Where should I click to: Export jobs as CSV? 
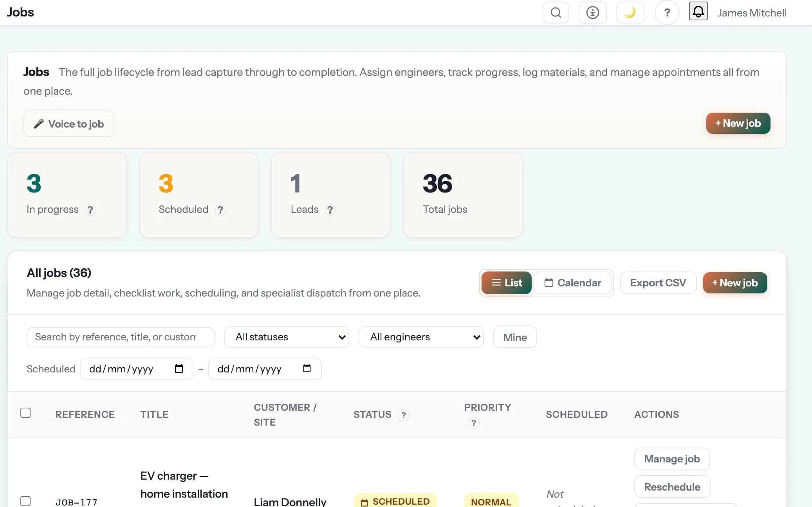coord(658,283)
